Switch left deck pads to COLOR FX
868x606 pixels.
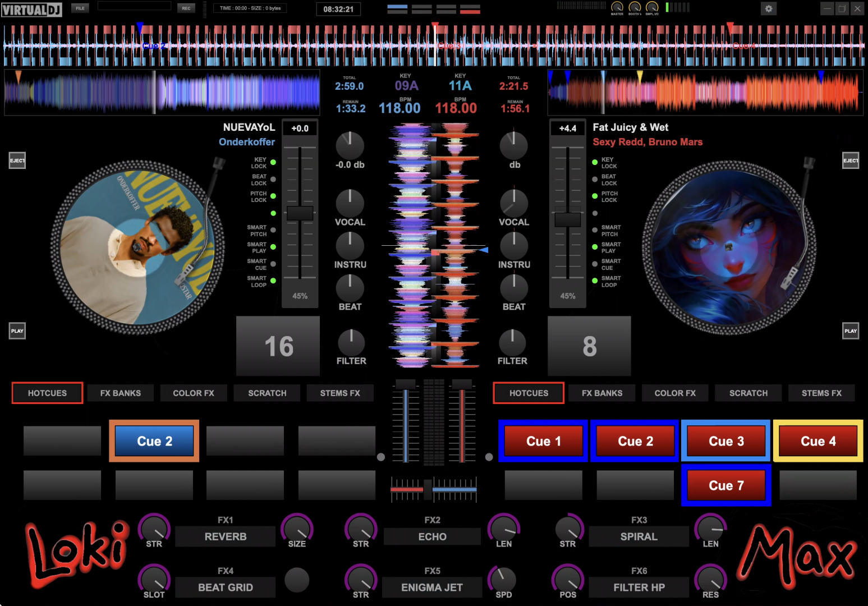194,393
